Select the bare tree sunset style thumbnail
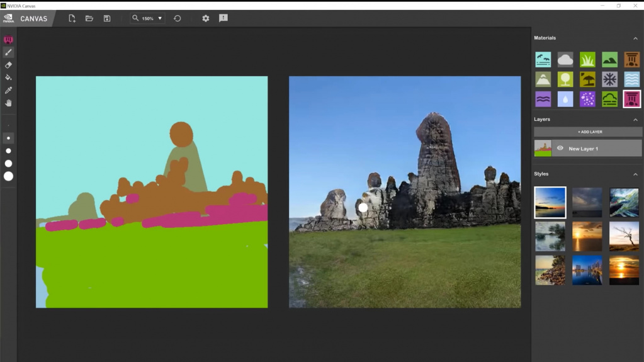Image resolution: width=644 pixels, height=362 pixels. click(x=624, y=236)
